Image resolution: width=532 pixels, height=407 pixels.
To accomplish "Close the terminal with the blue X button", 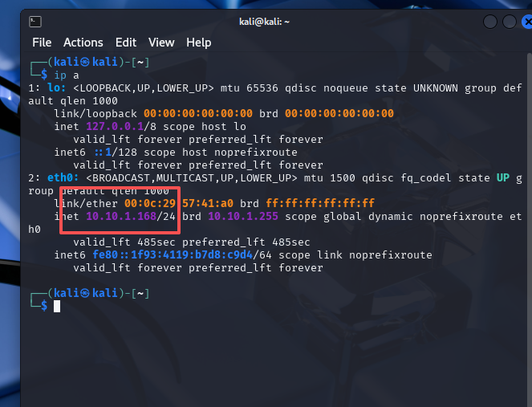I will [x=514, y=22].
